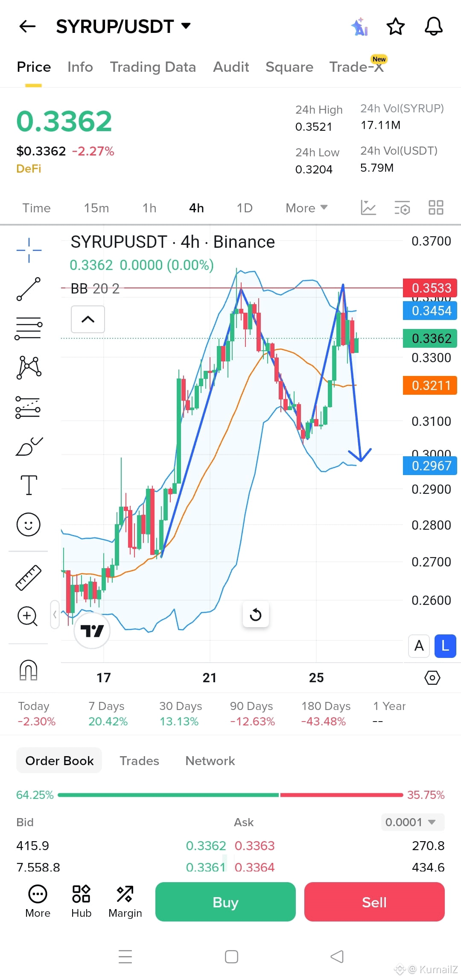Select the 15m interval

point(96,208)
